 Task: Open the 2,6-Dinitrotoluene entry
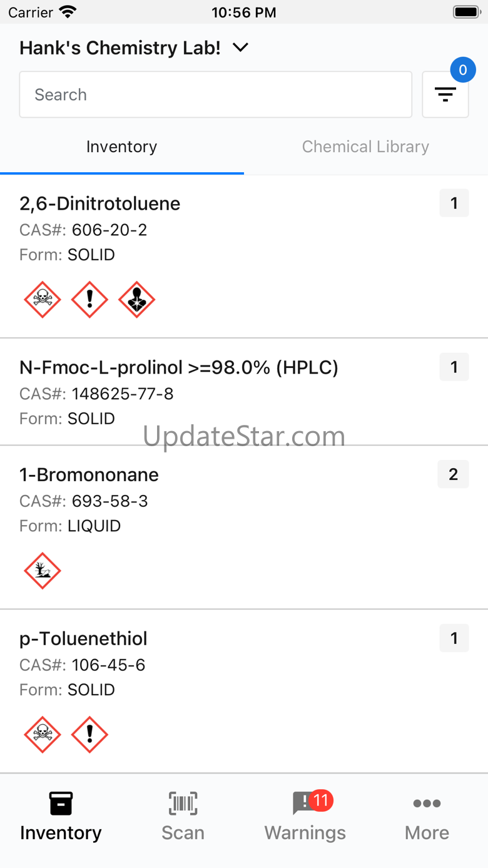pyautogui.click(x=100, y=204)
